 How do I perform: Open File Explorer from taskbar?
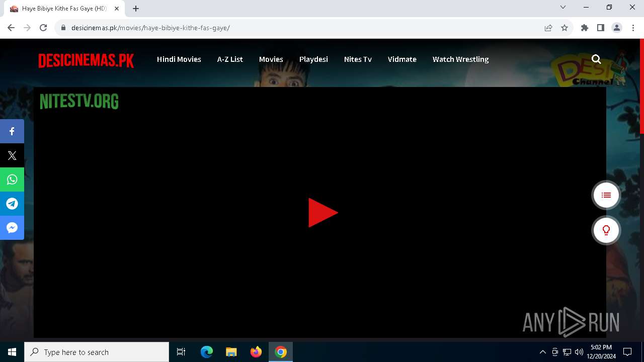tap(231, 352)
